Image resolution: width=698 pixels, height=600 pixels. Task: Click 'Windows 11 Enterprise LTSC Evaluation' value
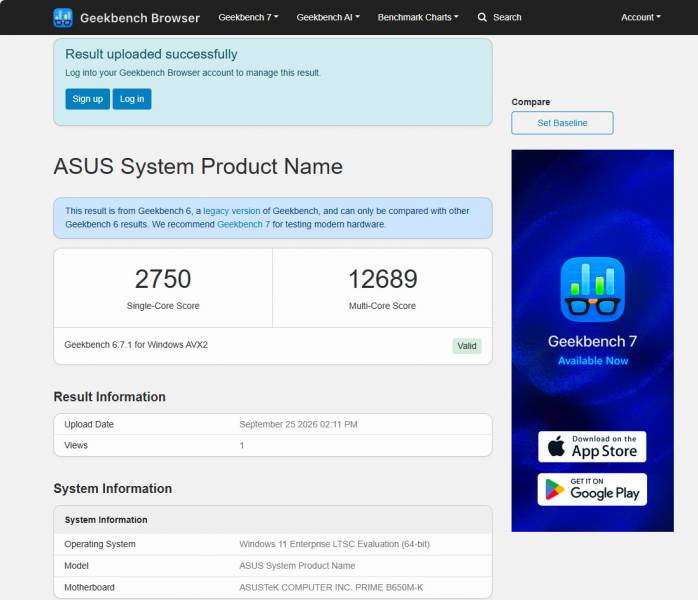tap(334, 544)
